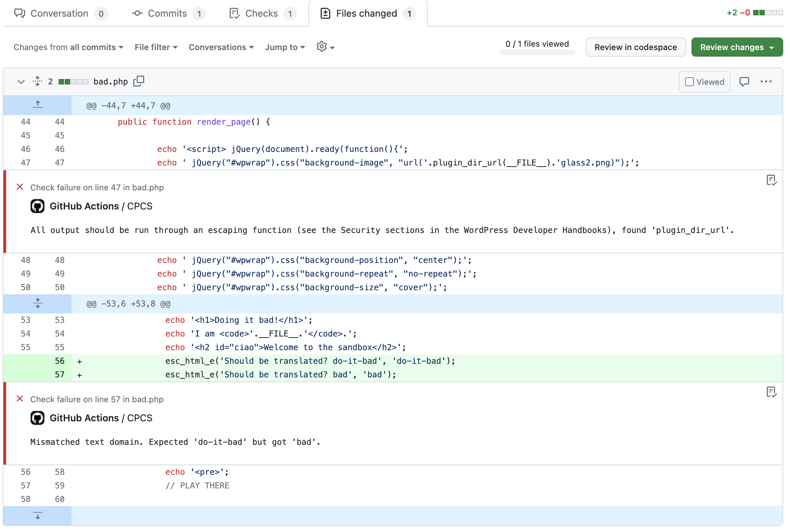The height and width of the screenshot is (532, 790).
Task: Open the Review changes panel
Action: click(x=736, y=47)
